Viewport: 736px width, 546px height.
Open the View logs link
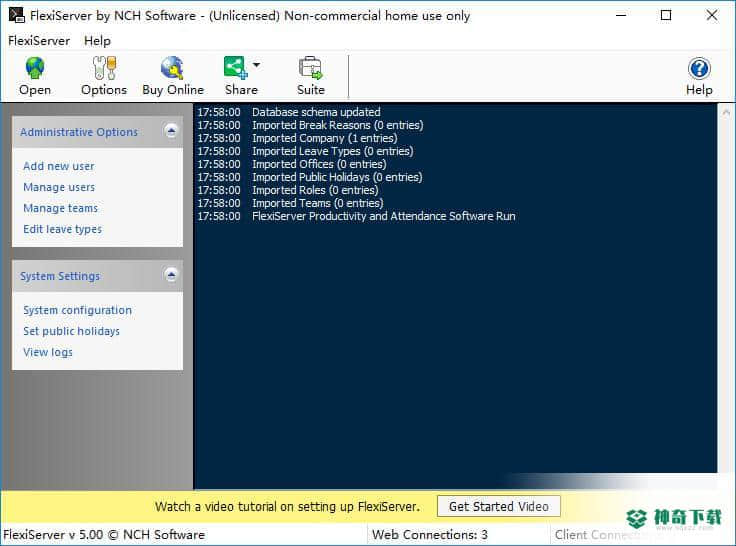pos(48,352)
